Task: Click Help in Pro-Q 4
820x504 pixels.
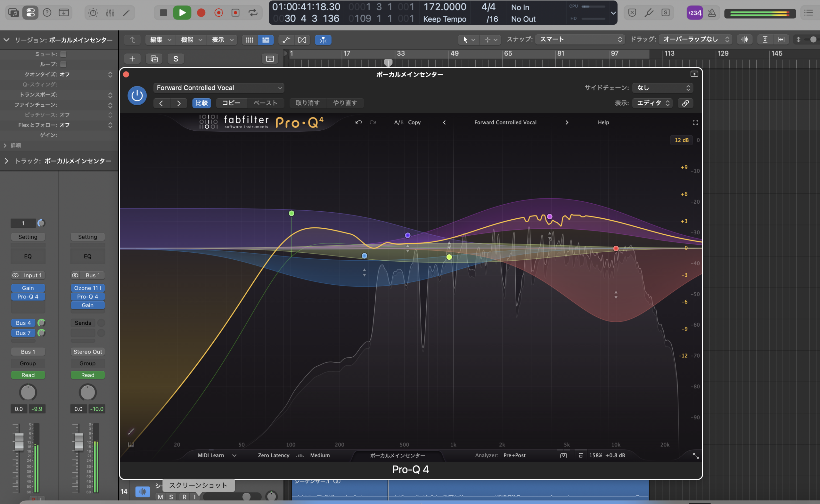Action: (x=603, y=122)
